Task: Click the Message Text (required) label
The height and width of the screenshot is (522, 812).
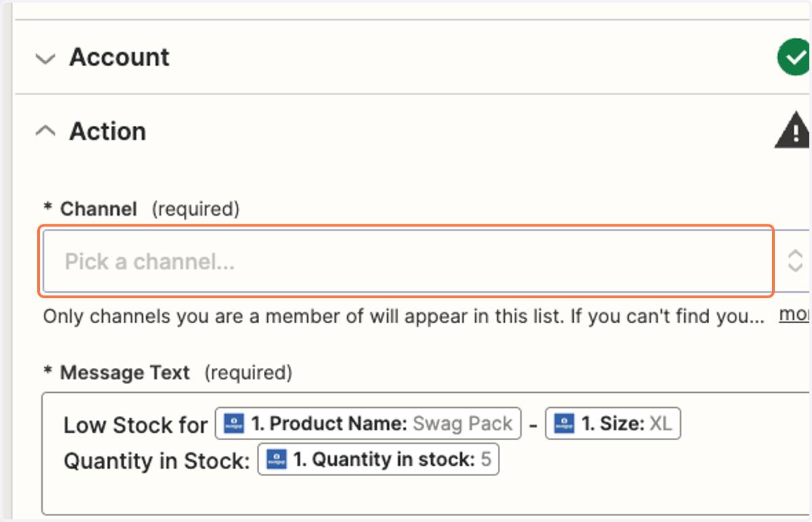Action: coord(168,373)
